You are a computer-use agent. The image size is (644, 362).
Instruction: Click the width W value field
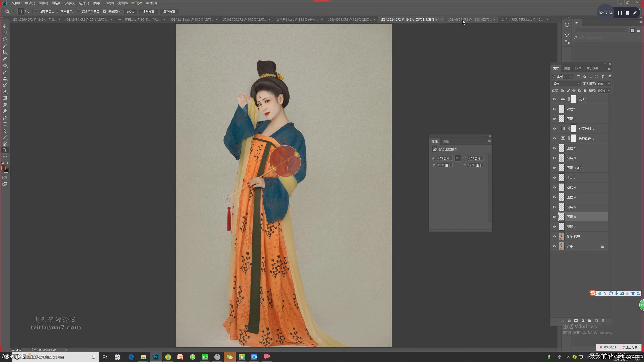tap(445, 158)
